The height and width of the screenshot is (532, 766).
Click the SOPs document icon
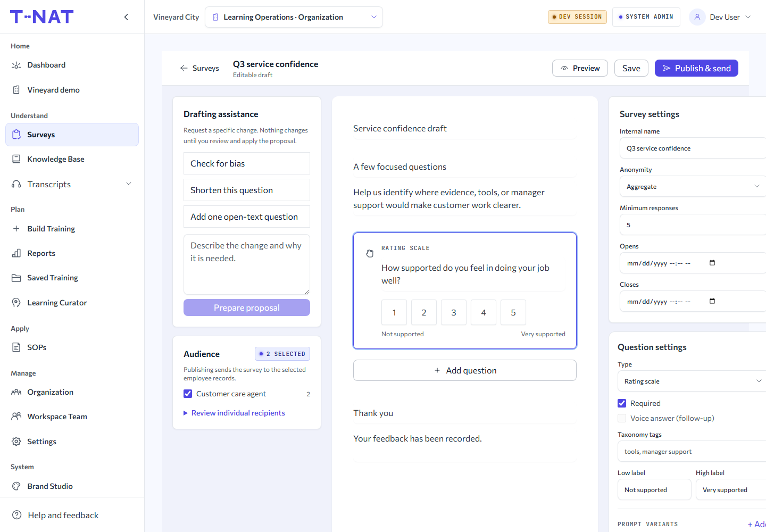tap(16, 347)
